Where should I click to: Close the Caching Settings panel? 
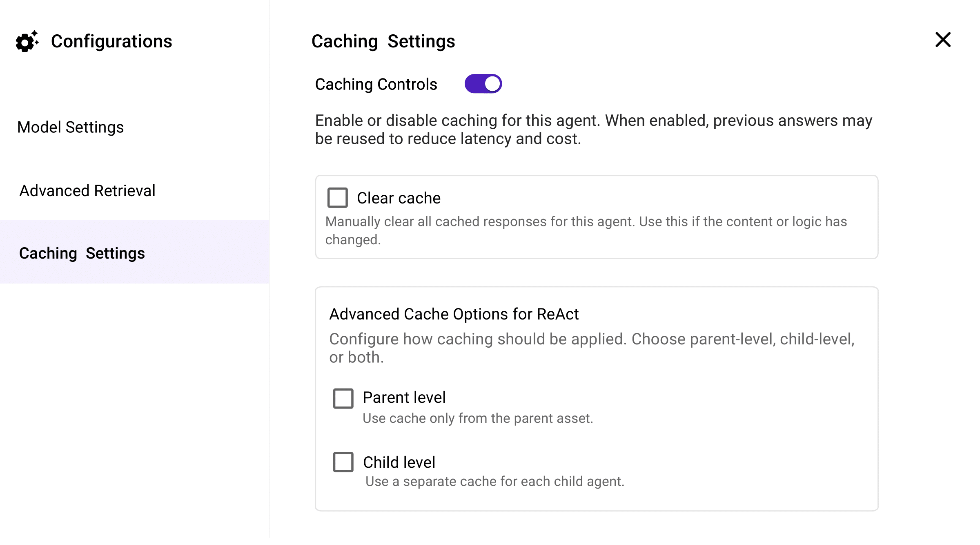point(943,40)
